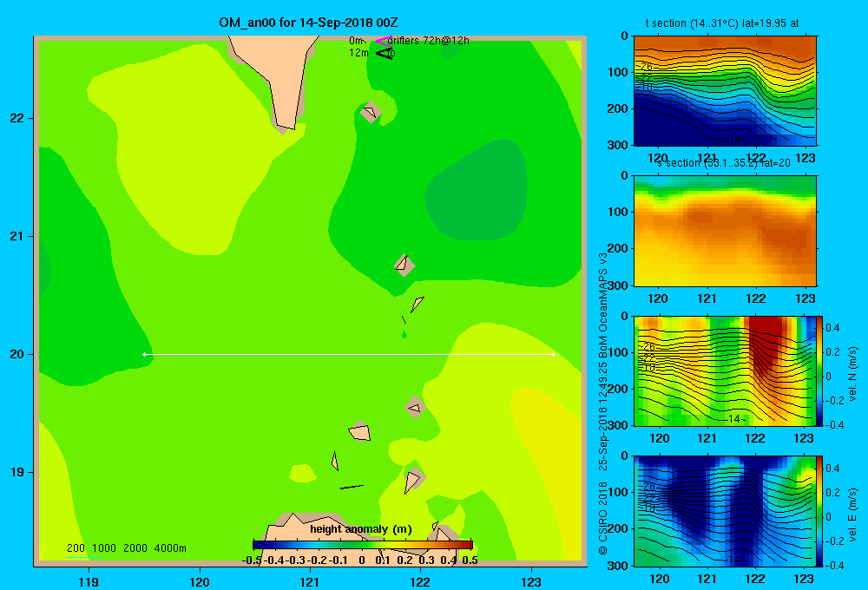Click the map title 'OM_an00 for 14-Sep-2018 00Z'

coord(308,23)
